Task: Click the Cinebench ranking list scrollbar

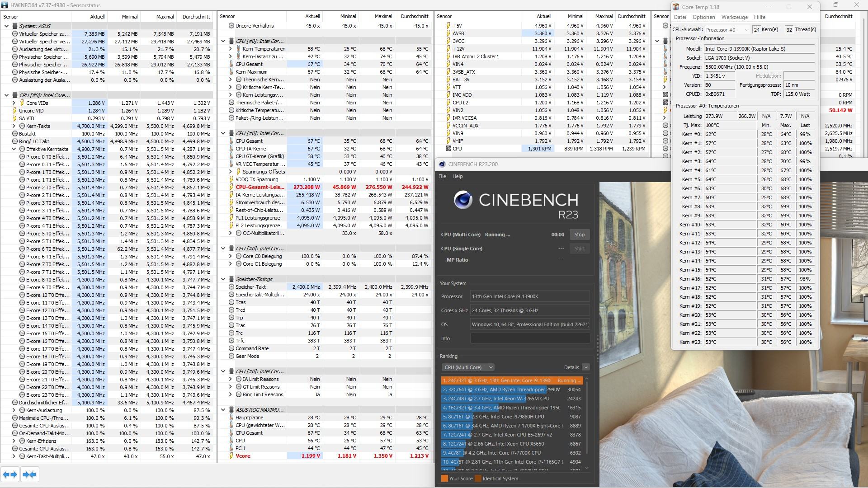Action: [587, 418]
